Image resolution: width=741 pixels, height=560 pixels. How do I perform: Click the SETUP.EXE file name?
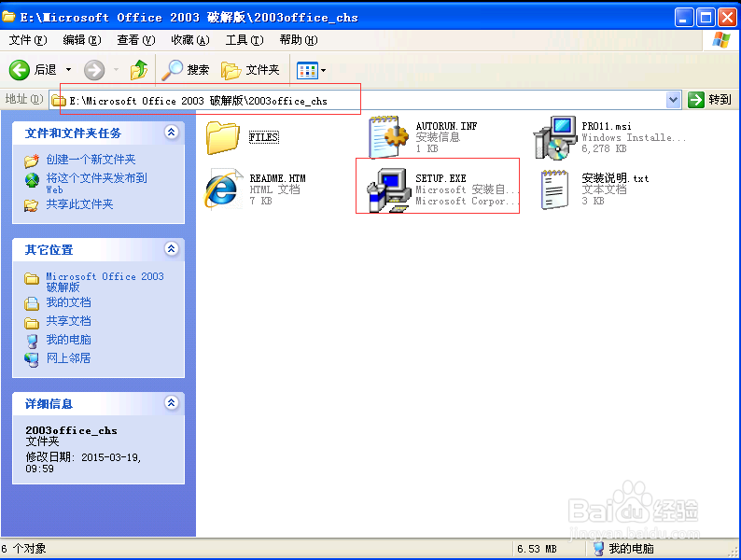(x=440, y=178)
